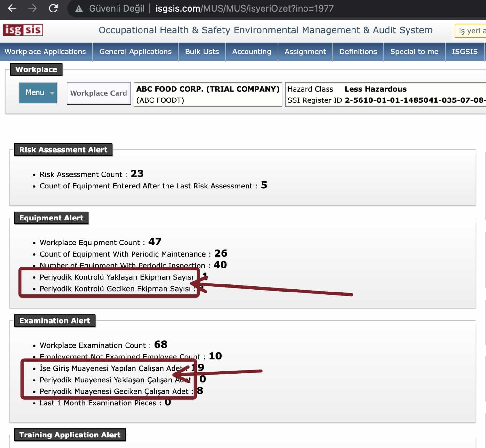Click the not-secure warning triangle icon
Viewport: 486px width, 448px height.
click(x=79, y=9)
